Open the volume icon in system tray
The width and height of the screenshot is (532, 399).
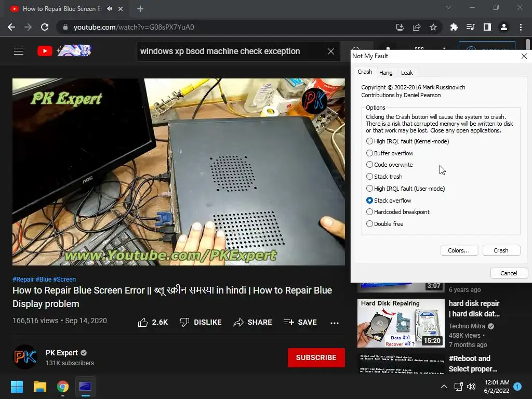(471, 387)
